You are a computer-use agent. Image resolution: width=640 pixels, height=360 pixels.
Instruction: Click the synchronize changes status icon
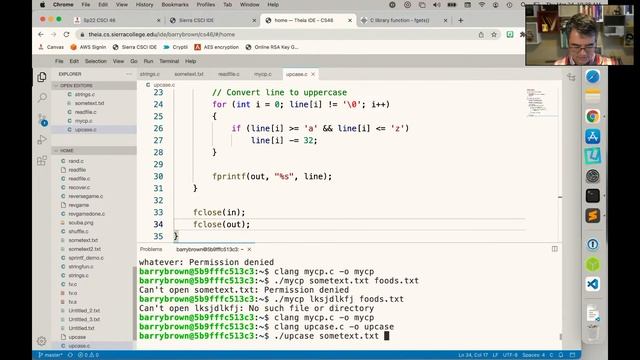pos(70,355)
